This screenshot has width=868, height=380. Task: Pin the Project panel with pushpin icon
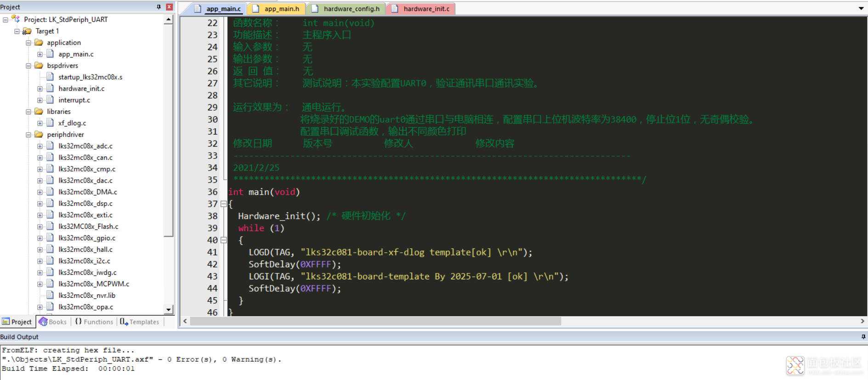pos(159,7)
